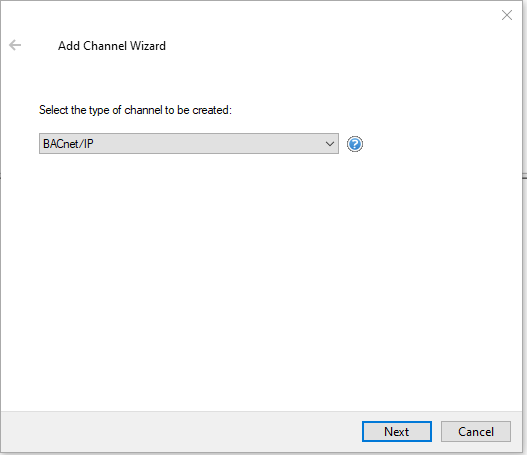Viewport: 527px width, 455px height.
Task: Open the channel type dropdown list
Action: point(189,143)
